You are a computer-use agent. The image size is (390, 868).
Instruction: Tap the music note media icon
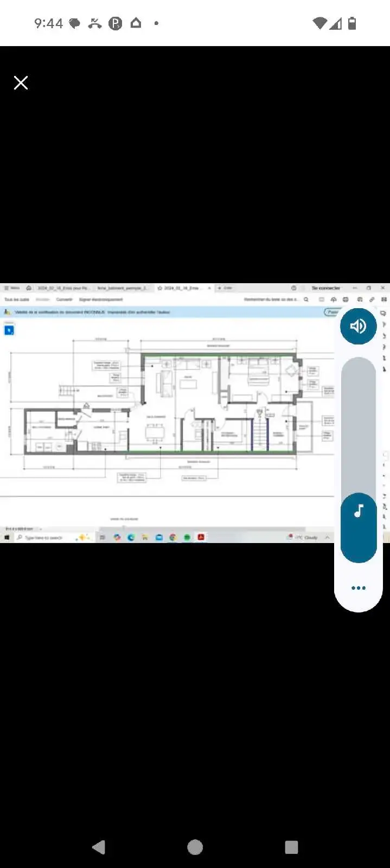click(358, 511)
